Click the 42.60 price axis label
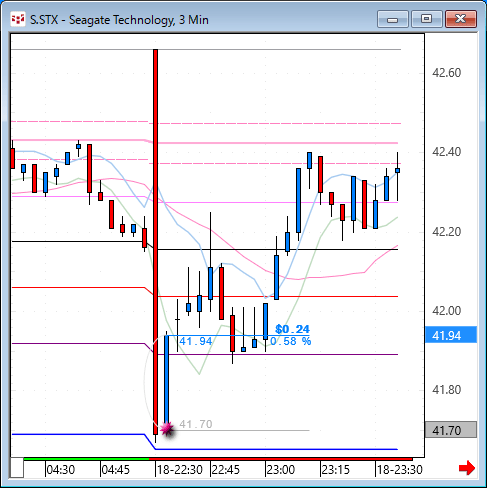This screenshot has width=487, height=488. click(x=446, y=73)
